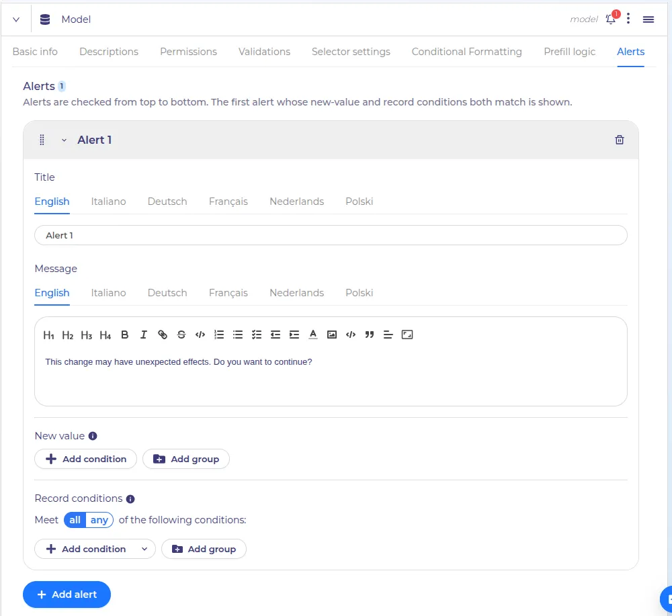Apply Heading 2 in the message editor

(x=67, y=335)
